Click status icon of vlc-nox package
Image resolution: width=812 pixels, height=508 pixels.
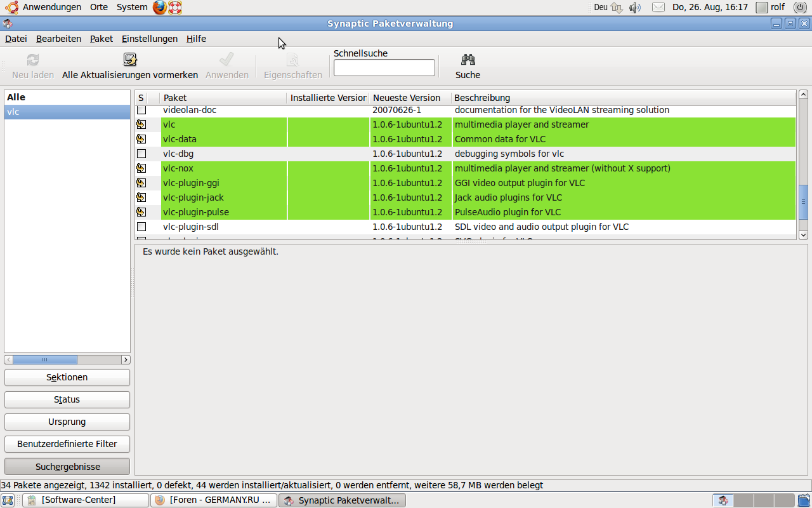point(141,168)
